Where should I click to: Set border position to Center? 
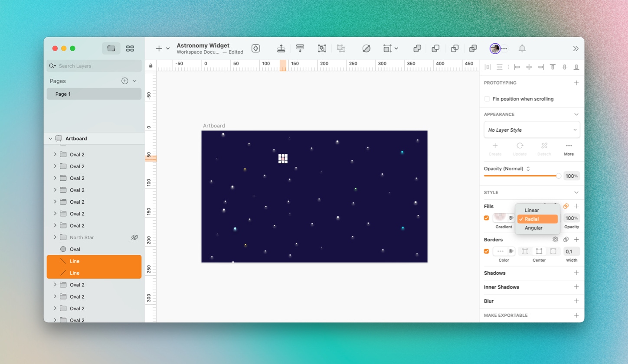click(x=539, y=251)
